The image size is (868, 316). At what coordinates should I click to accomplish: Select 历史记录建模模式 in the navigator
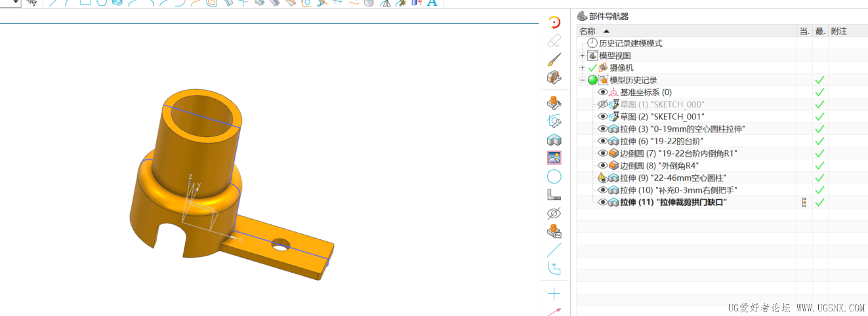(x=630, y=43)
